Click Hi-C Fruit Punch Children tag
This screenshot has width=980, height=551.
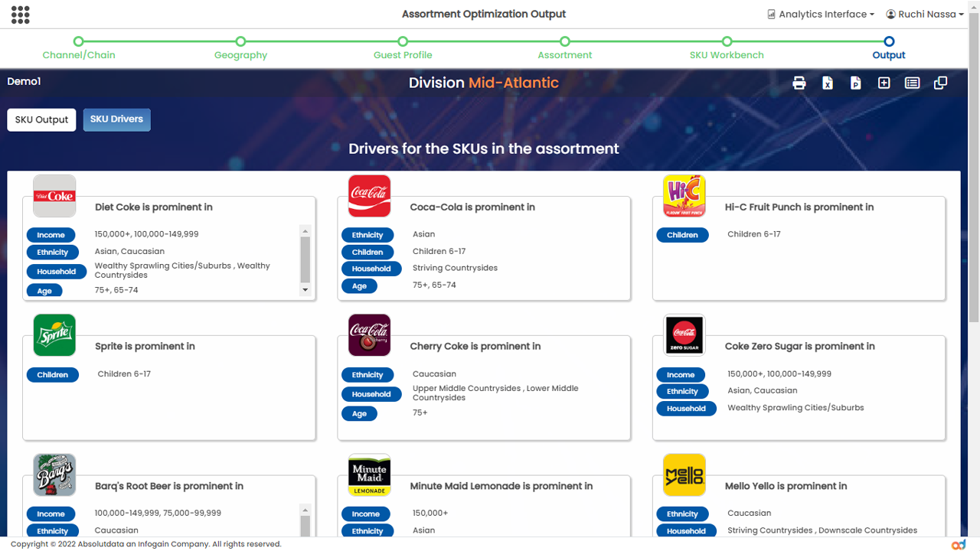pyautogui.click(x=682, y=235)
